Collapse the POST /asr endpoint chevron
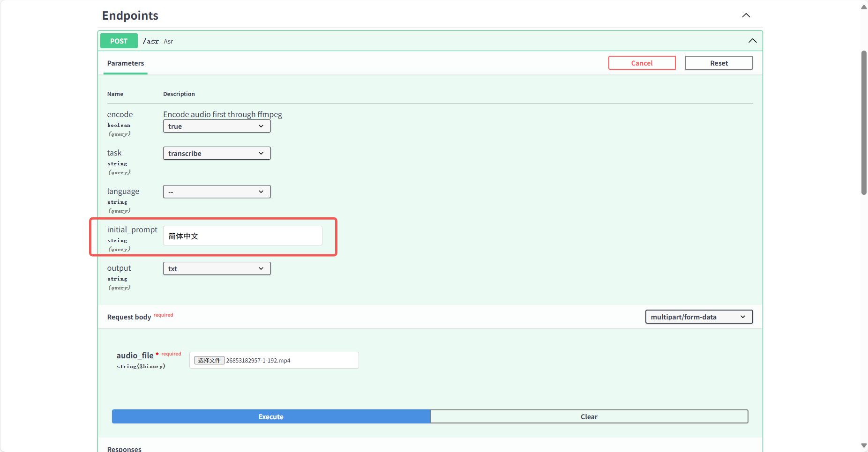The image size is (868, 452). (752, 41)
